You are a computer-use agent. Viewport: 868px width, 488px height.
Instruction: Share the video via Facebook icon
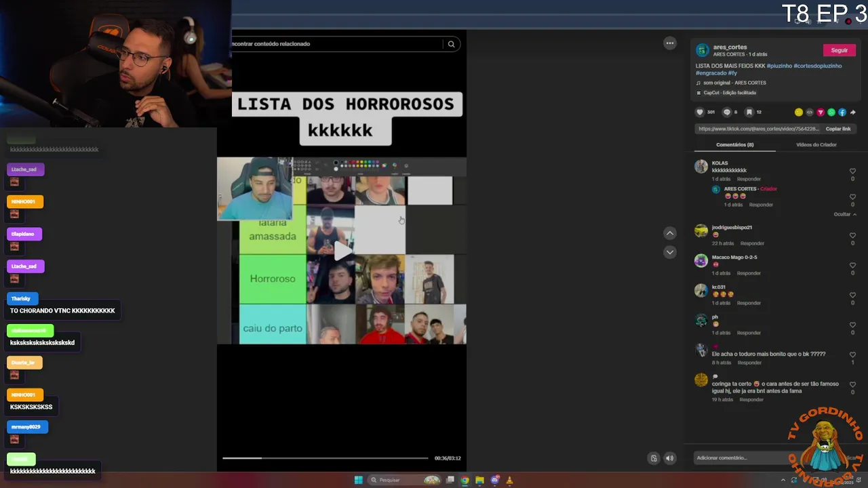842,112
